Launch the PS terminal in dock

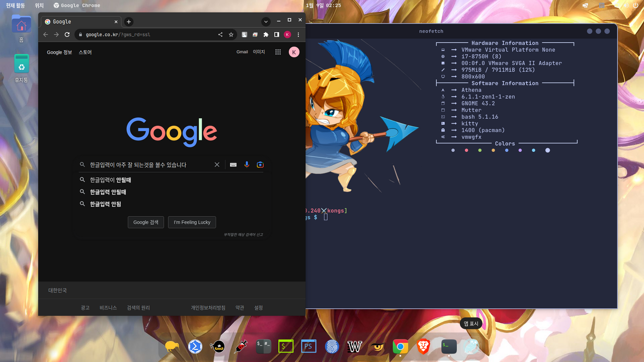tap(309, 346)
